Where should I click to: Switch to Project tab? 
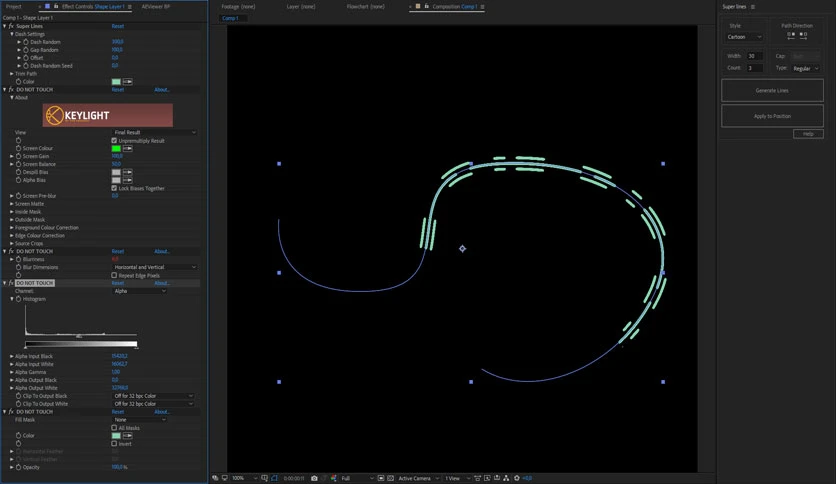13,6
